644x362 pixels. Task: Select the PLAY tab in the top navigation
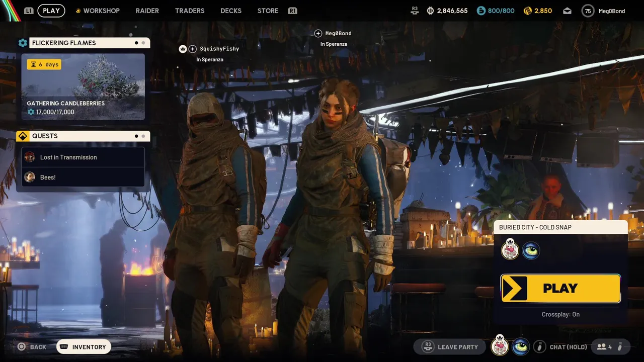[x=51, y=11]
